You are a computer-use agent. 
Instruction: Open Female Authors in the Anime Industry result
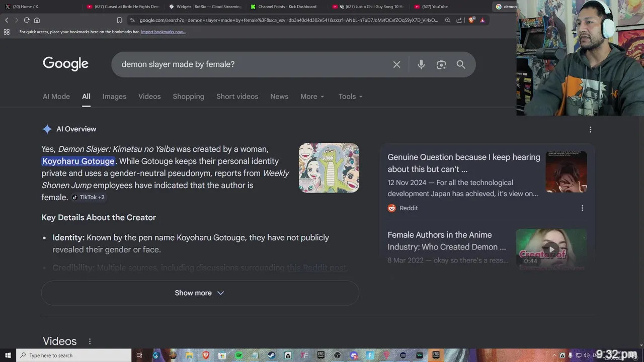(x=447, y=241)
